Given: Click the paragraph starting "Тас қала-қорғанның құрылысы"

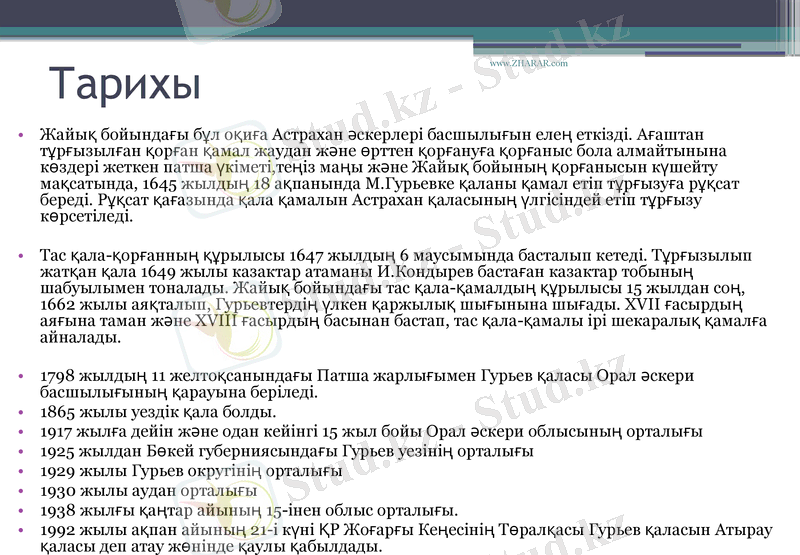Looking at the screenshot, I should [403, 296].
